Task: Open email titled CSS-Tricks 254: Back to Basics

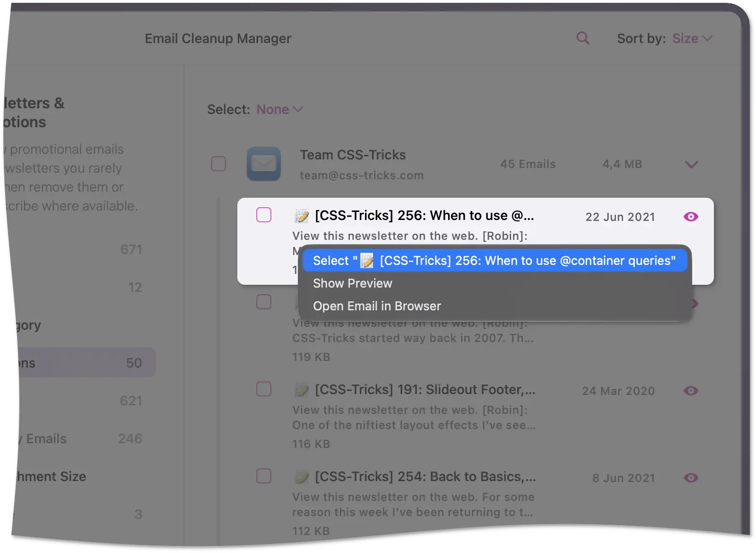Action: point(425,476)
